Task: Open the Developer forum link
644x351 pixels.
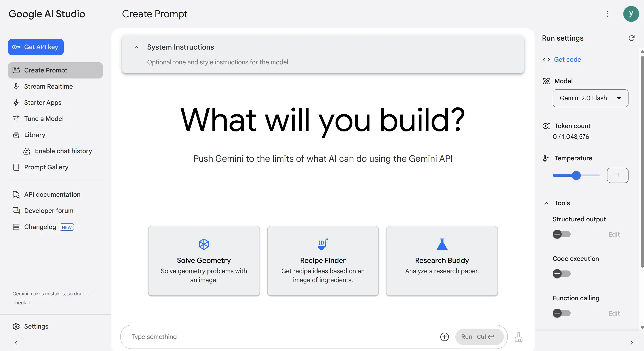Action: pos(55,211)
